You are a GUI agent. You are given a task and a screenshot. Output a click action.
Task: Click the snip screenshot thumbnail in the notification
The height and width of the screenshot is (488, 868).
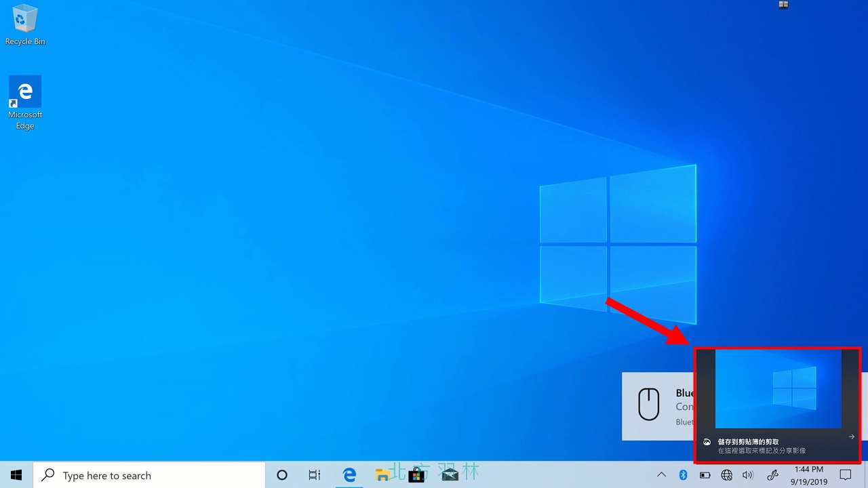point(778,388)
